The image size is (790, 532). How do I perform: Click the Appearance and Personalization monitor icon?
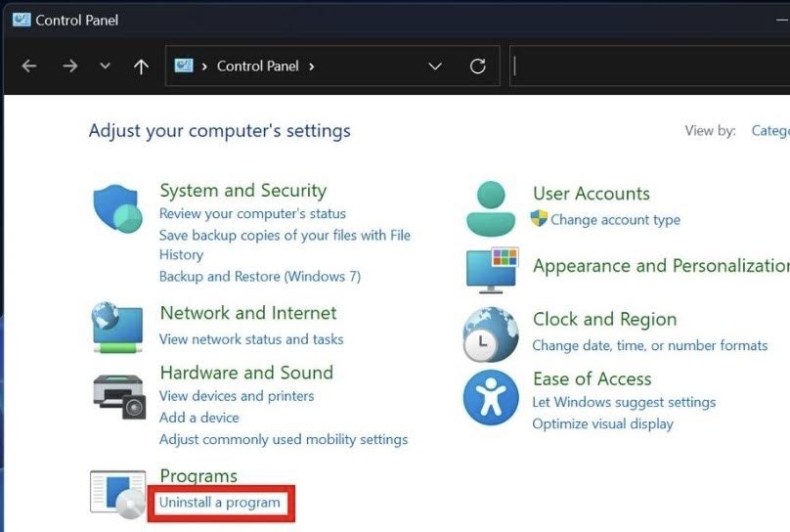(x=492, y=270)
